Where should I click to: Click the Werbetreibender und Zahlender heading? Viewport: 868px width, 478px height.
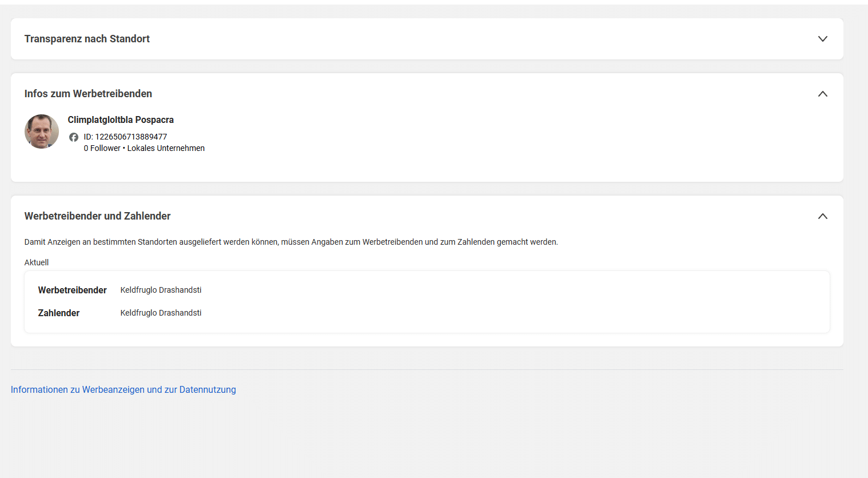click(97, 216)
